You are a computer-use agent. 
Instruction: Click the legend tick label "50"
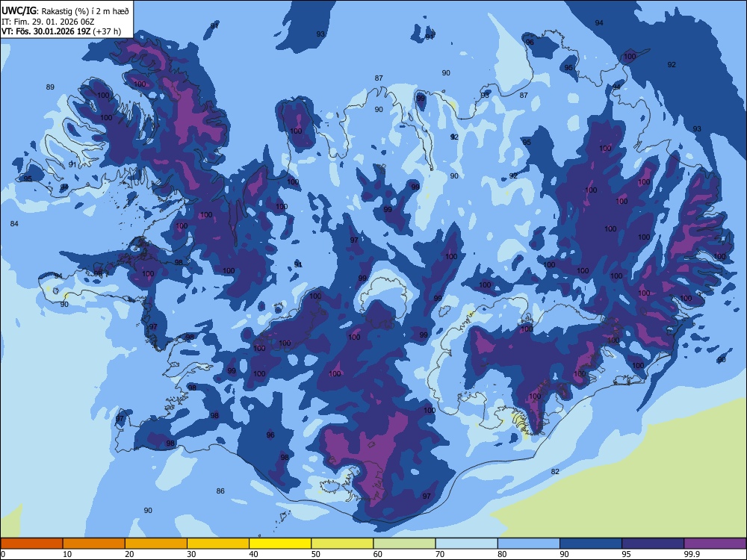[316, 554]
